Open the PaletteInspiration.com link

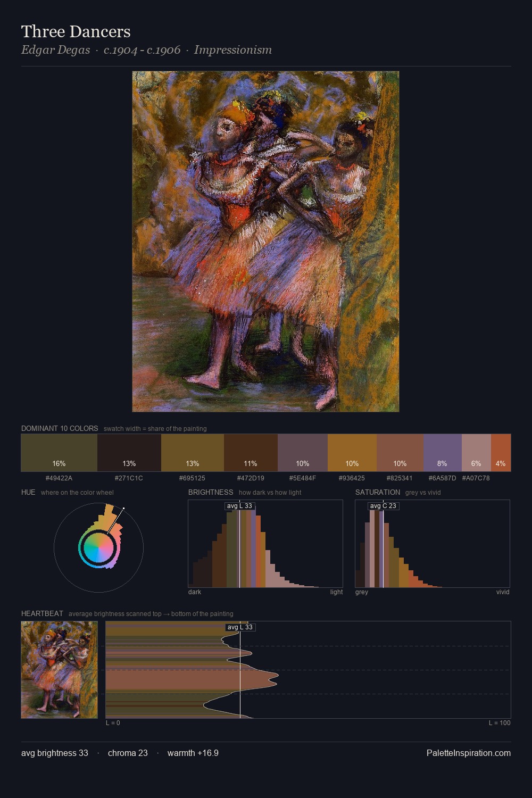click(469, 753)
